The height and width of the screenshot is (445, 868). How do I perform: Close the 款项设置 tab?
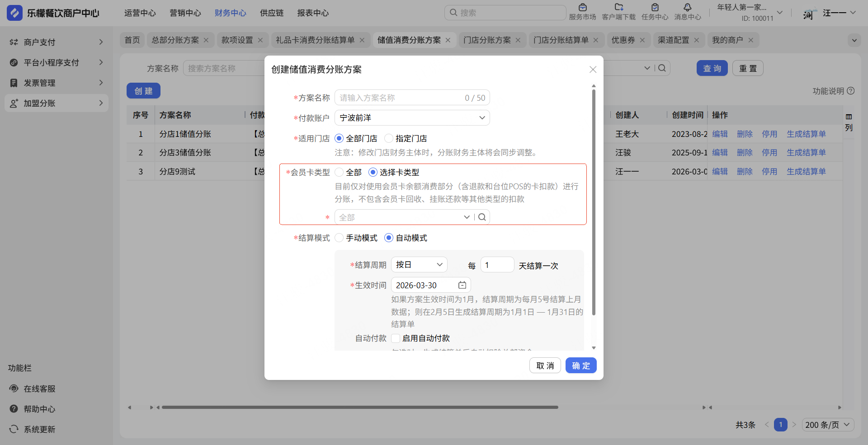click(x=260, y=40)
